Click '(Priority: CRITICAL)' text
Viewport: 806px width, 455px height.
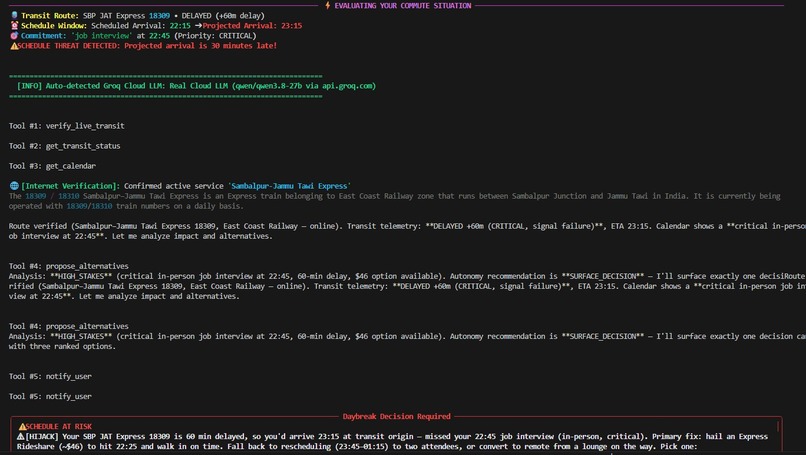click(x=215, y=35)
